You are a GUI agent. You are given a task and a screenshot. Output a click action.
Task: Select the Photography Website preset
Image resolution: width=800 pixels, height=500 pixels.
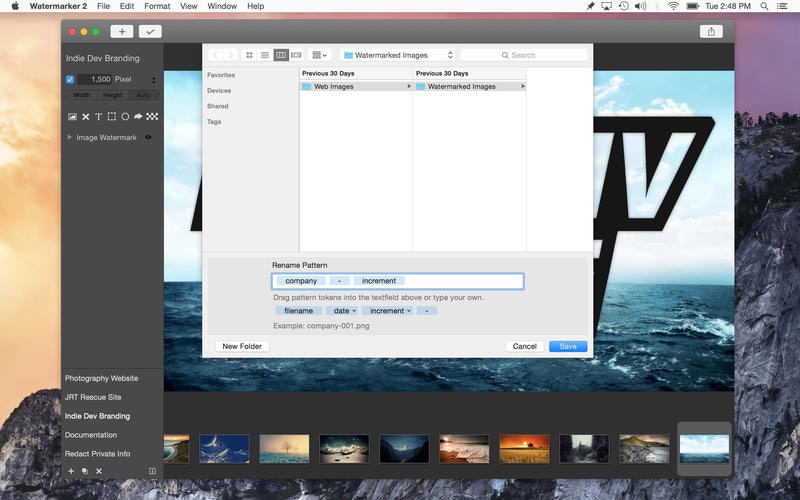[102, 378]
